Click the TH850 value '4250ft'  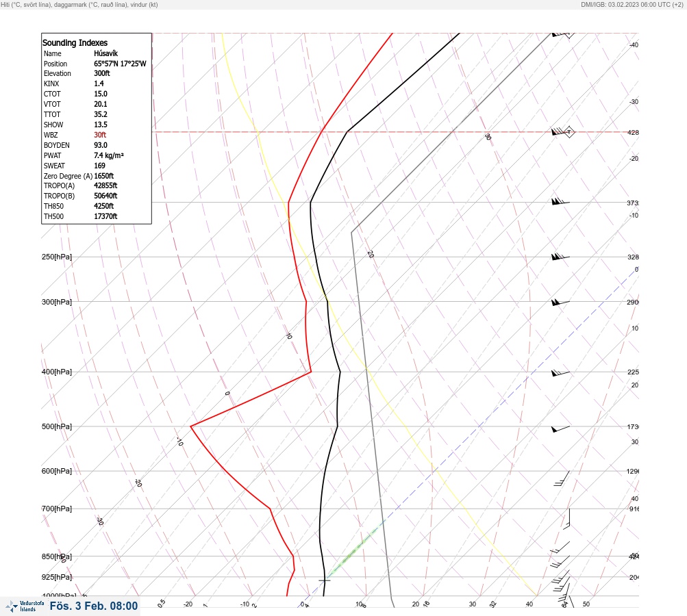point(104,206)
